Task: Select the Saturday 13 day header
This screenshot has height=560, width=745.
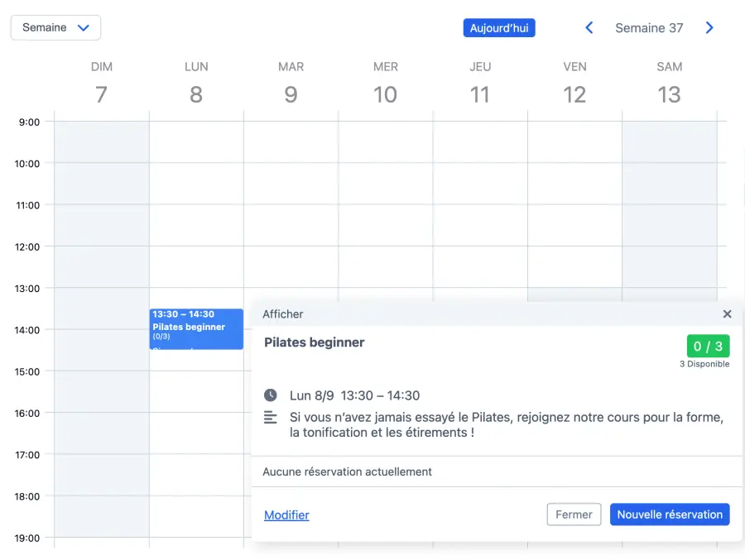Action: coord(669,84)
